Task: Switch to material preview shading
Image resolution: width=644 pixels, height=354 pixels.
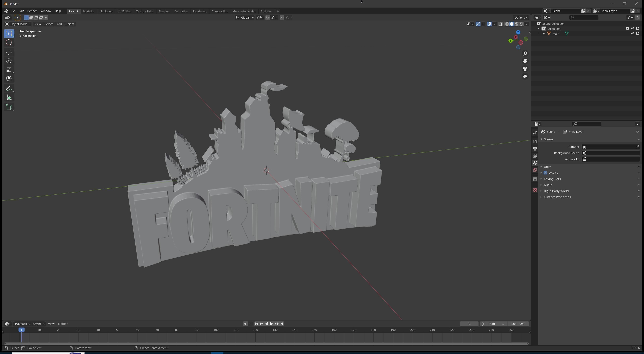Action: pos(517,24)
